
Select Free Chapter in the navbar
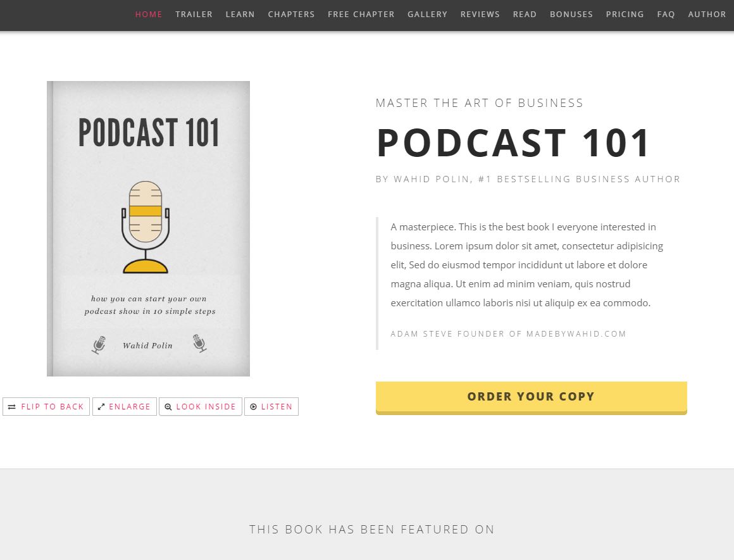click(x=361, y=14)
